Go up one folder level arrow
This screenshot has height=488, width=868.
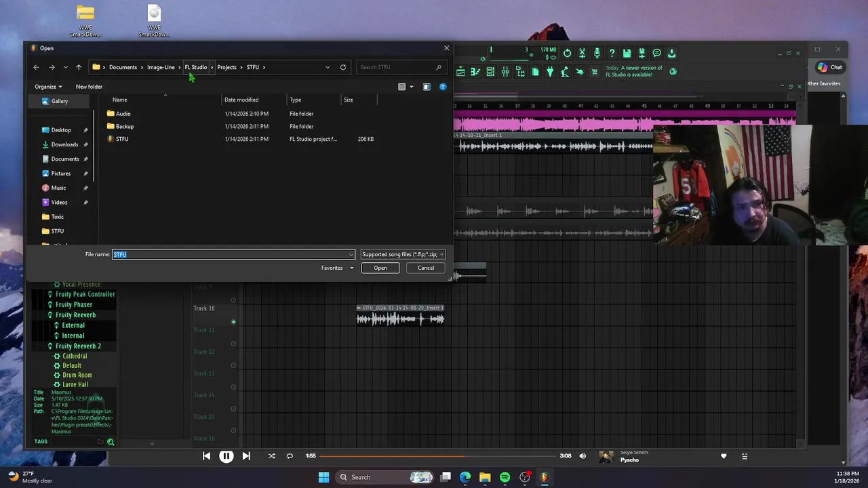pos(79,67)
